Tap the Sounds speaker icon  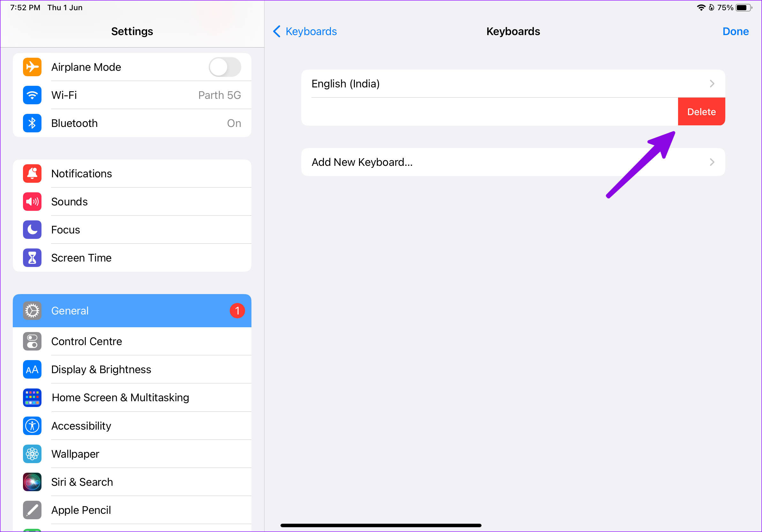32,202
